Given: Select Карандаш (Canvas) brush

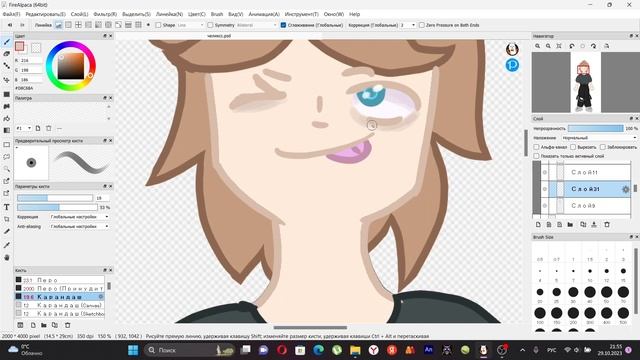Looking at the screenshot, I should point(60,305).
